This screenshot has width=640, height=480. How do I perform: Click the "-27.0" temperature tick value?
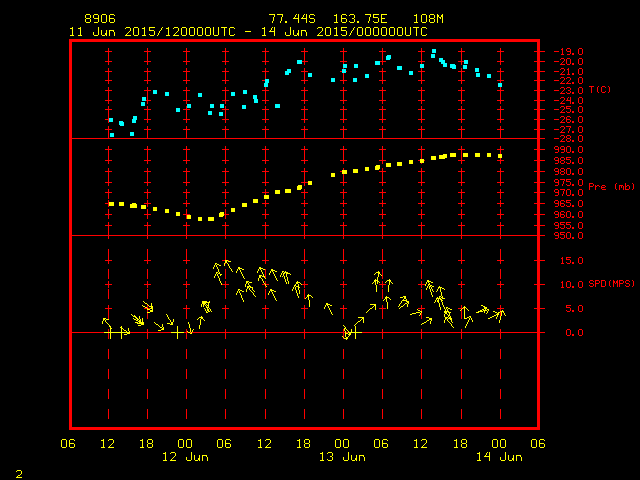[569, 129]
